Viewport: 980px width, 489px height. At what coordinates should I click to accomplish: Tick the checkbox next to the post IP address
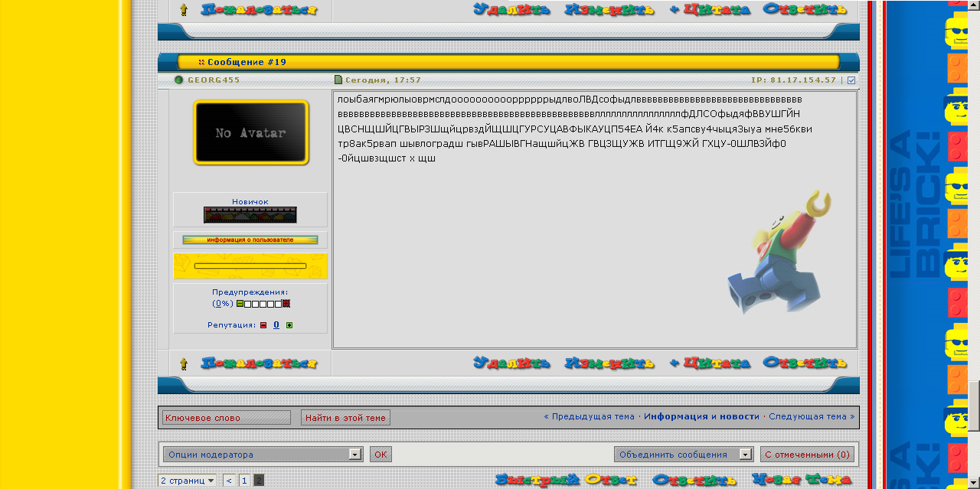[851, 80]
